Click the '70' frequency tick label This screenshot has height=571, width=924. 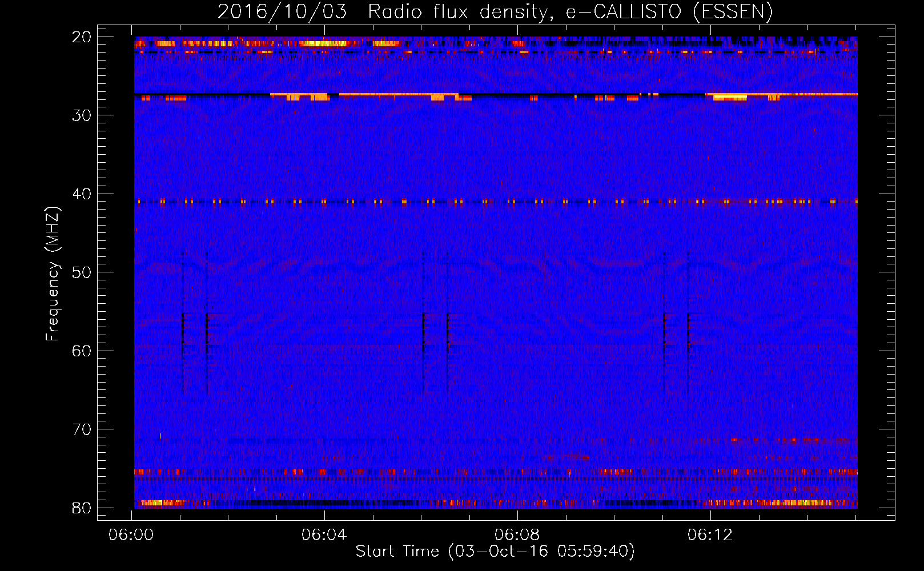(82, 429)
